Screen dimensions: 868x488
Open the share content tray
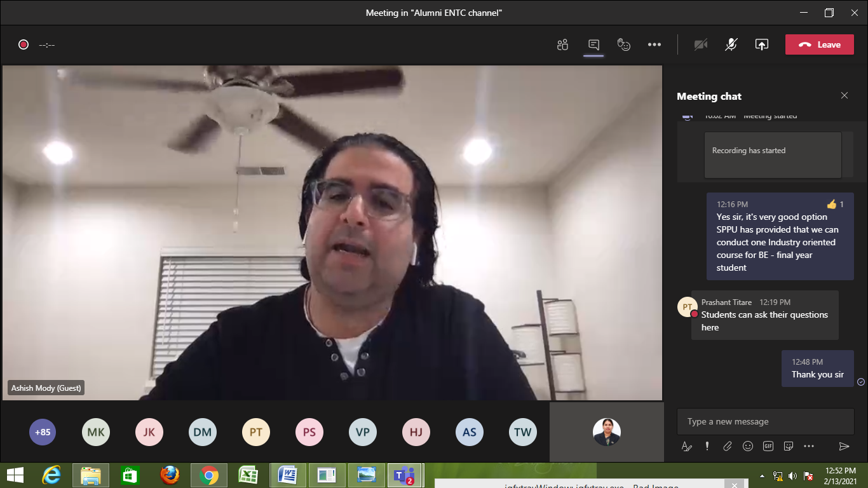762,44
